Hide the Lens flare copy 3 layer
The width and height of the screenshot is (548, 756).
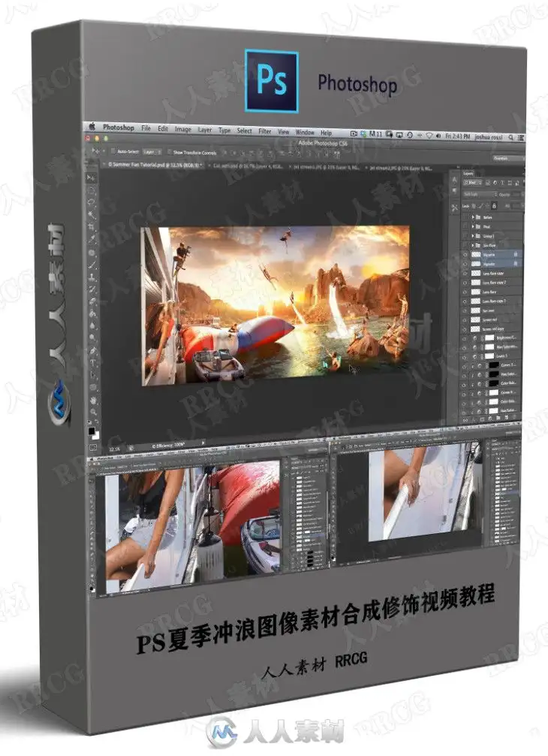click(465, 301)
